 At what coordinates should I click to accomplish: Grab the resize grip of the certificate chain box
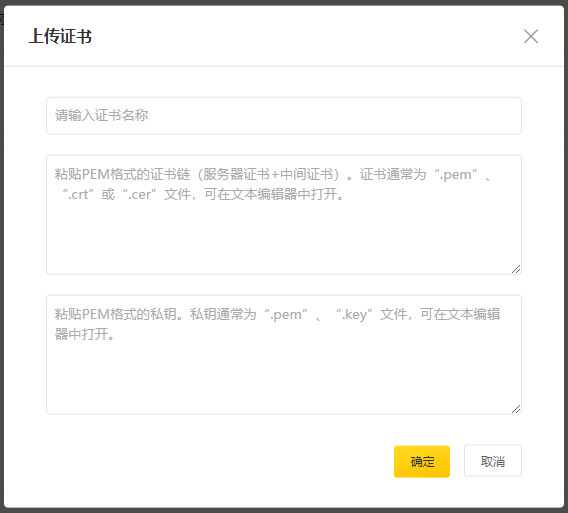coord(516,269)
